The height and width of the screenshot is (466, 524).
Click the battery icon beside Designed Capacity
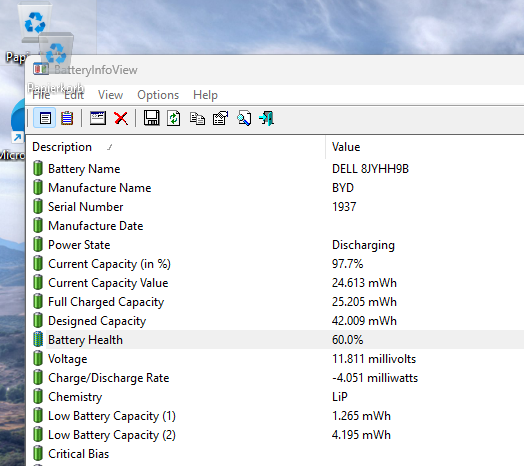tap(38, 320)
